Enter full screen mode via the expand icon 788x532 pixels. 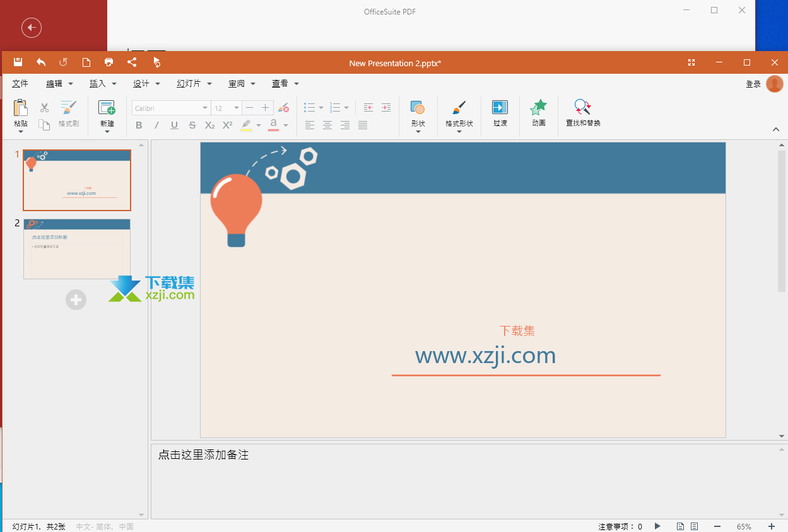(691, 62)
